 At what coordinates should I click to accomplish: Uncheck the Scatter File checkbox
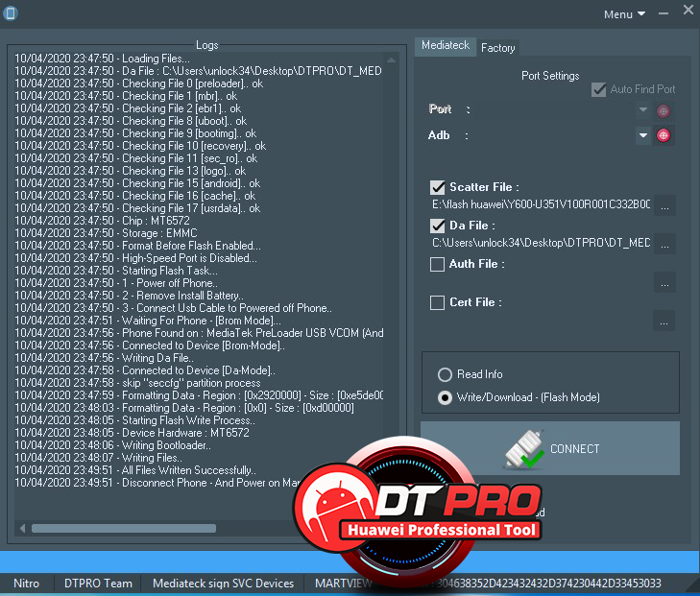coord(438,187)
